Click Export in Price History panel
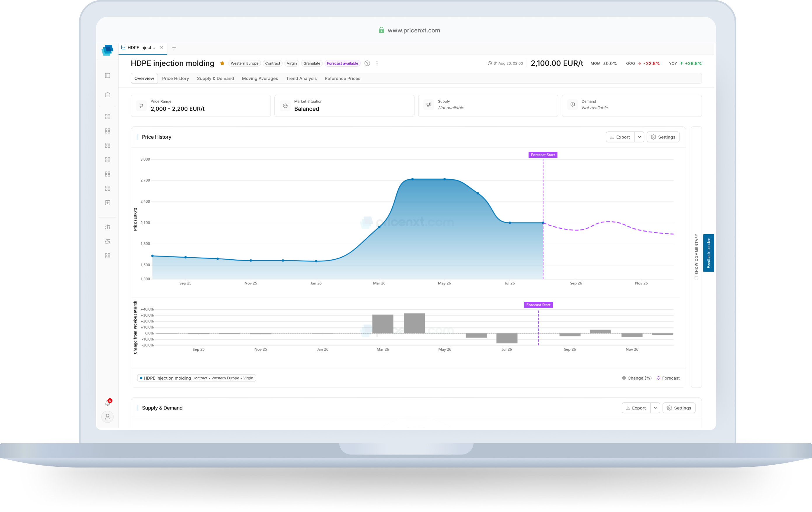The height and width of the screenshot is (512, 812). point(620,137)
